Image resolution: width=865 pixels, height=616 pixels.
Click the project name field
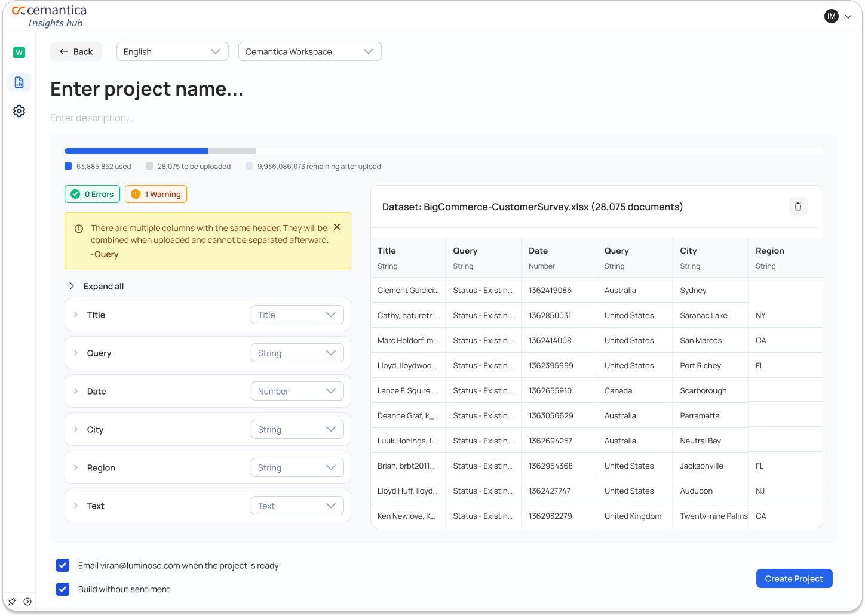pyautogui.click(x=147, y=89)
